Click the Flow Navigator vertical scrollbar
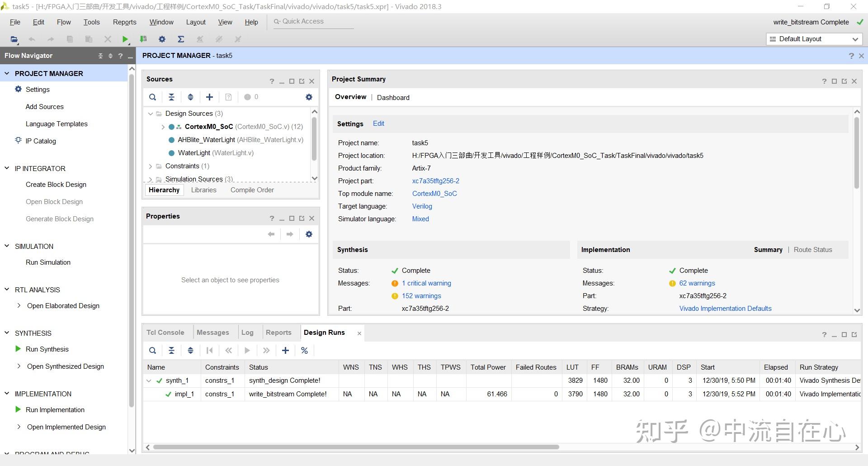 click(x=132, y=240)
